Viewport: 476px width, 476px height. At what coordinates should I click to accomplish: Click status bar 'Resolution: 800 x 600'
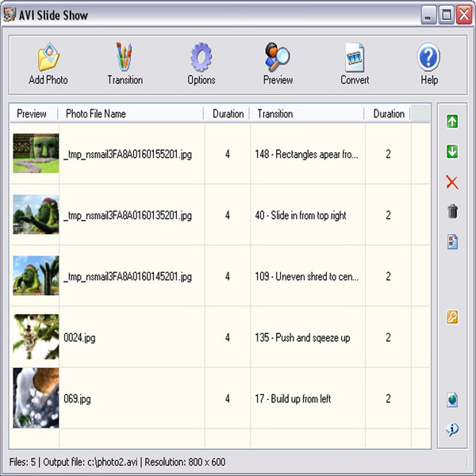(185, 462)
